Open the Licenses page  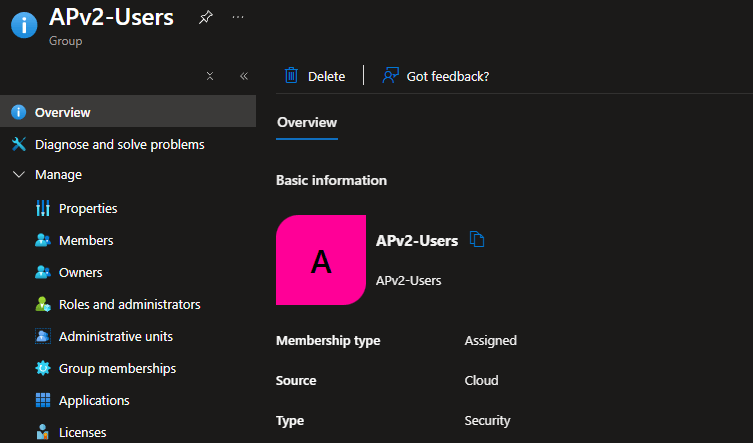pyautogui.click(x=83, y=432)
